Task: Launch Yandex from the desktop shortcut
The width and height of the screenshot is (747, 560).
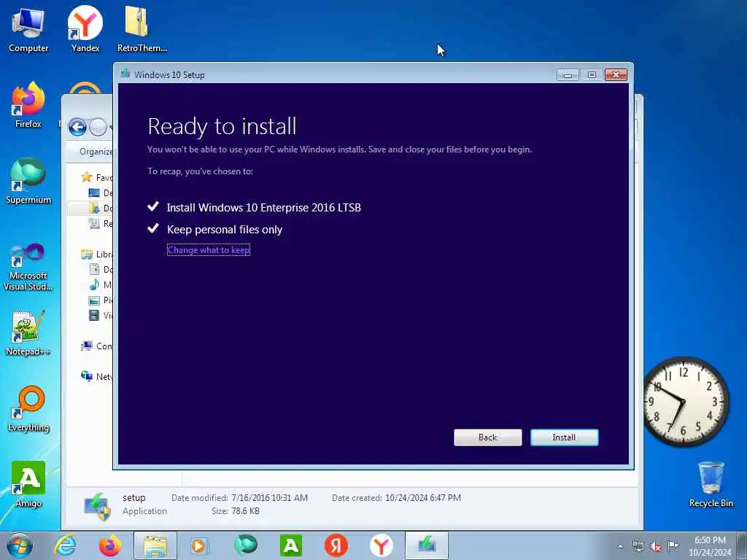Action: click(x=85, y=29)
